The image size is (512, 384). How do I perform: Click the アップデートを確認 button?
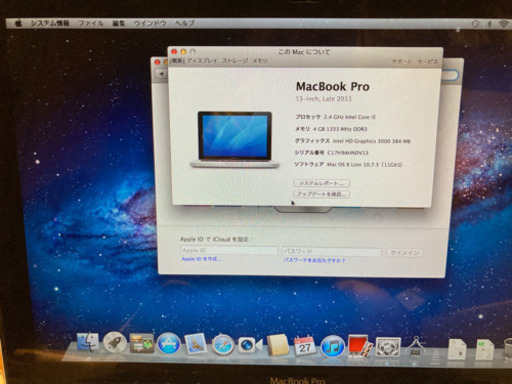322,194
